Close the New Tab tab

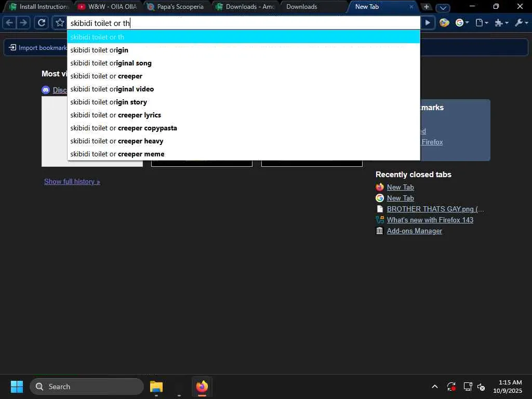411,7
